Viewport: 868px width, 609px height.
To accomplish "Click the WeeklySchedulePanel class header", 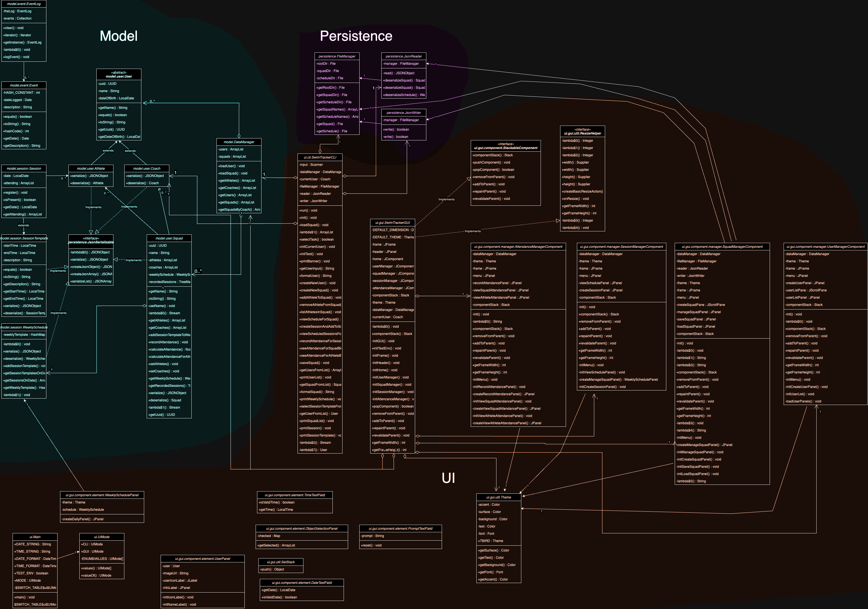I will pyautogui.click(x=102, y=495).
